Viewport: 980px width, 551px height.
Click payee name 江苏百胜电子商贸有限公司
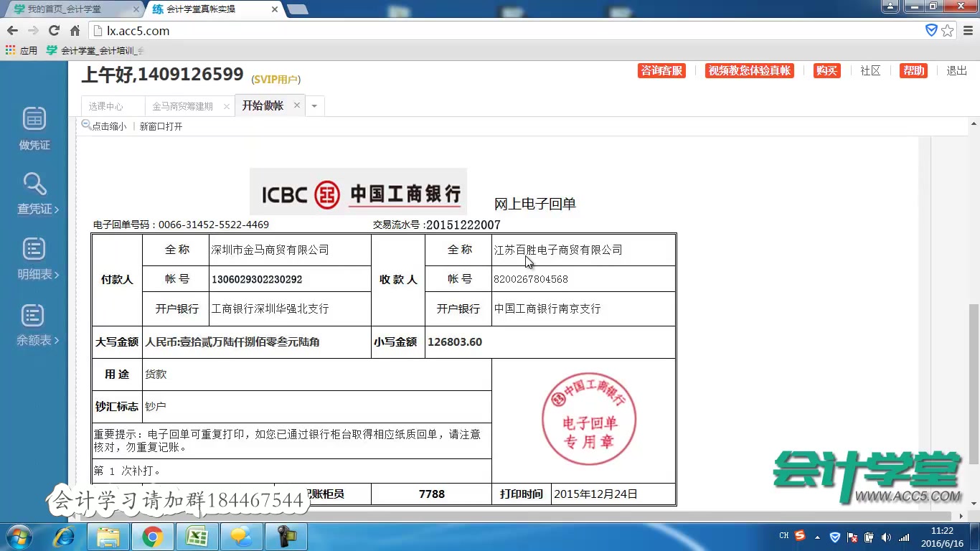558,250
